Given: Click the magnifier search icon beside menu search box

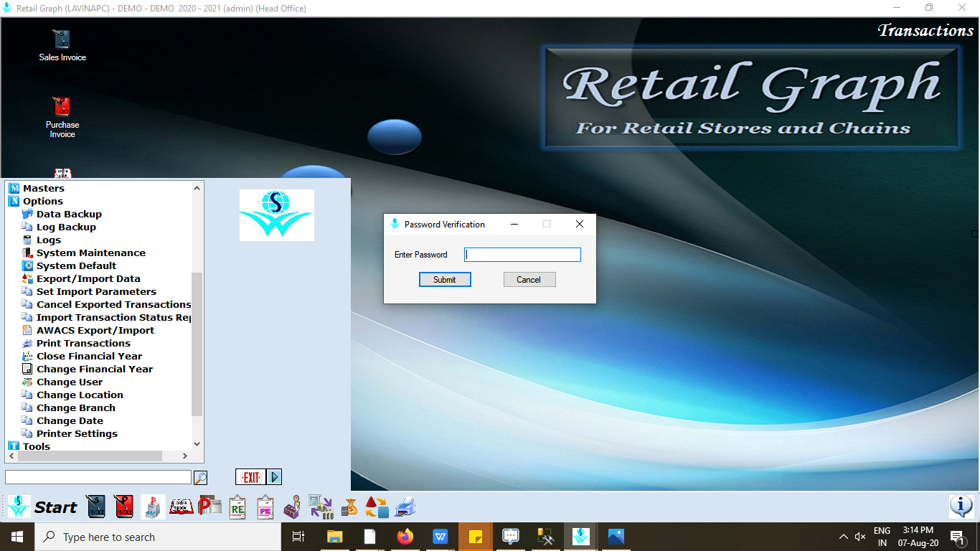Looking at the screenshot, I should [x=201, y=478].
